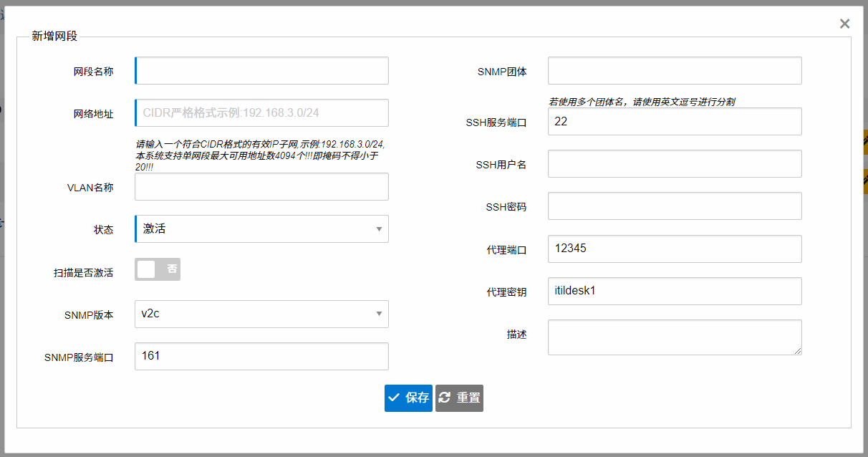Click the SNMP服务端口 field with 161
The image size is (868, 457).
pos(261,356)
